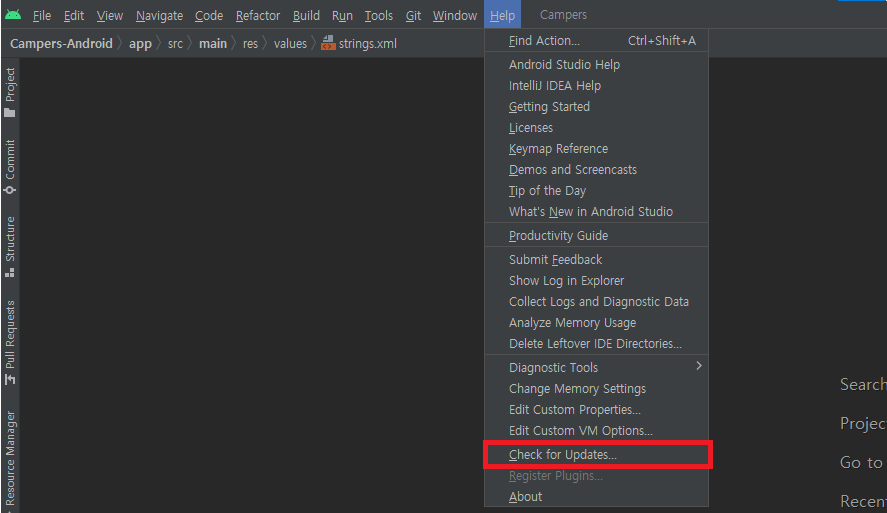Viewport: 887px width, 513px height.
Task: Open the View menu
Action: tap(110, 15)
